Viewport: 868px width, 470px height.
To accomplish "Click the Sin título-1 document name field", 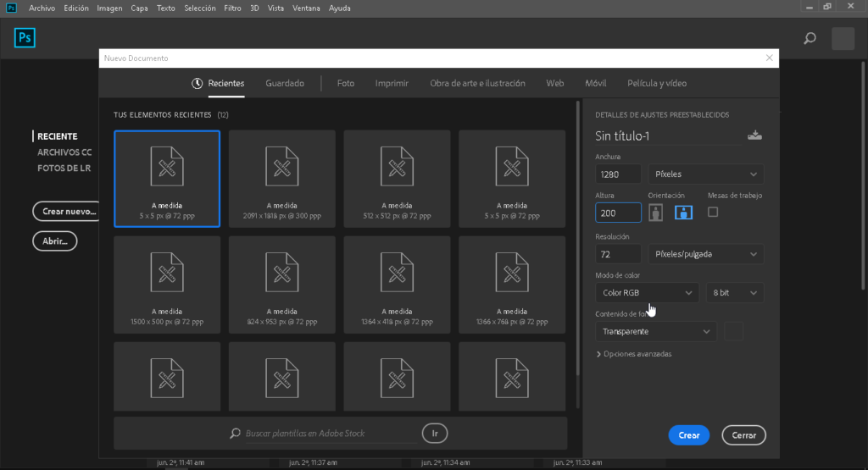I will click(668, 136).
